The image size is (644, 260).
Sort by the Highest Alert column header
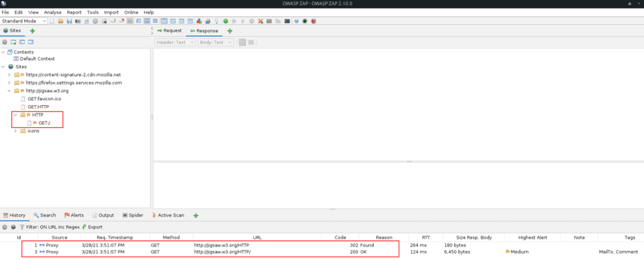[533, 237]
